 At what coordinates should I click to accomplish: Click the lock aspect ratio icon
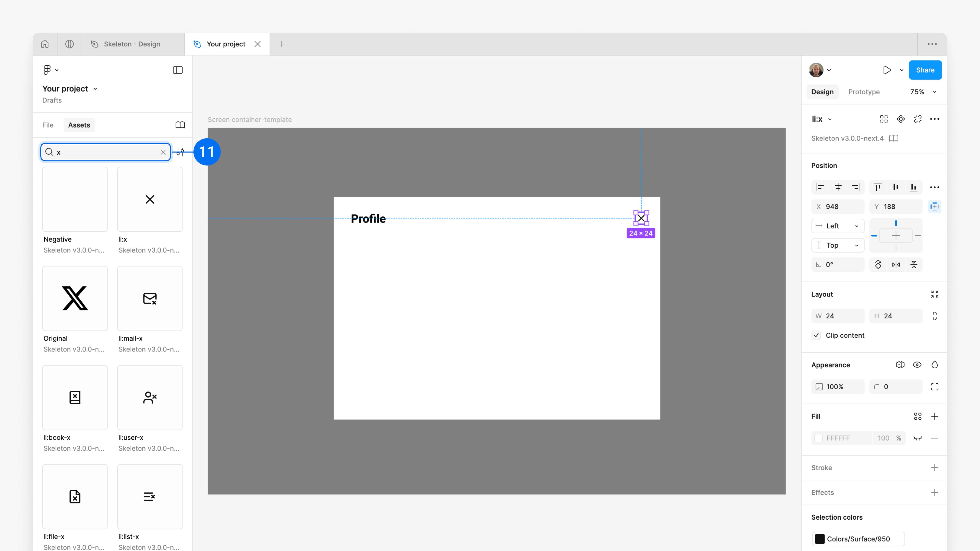934,316
